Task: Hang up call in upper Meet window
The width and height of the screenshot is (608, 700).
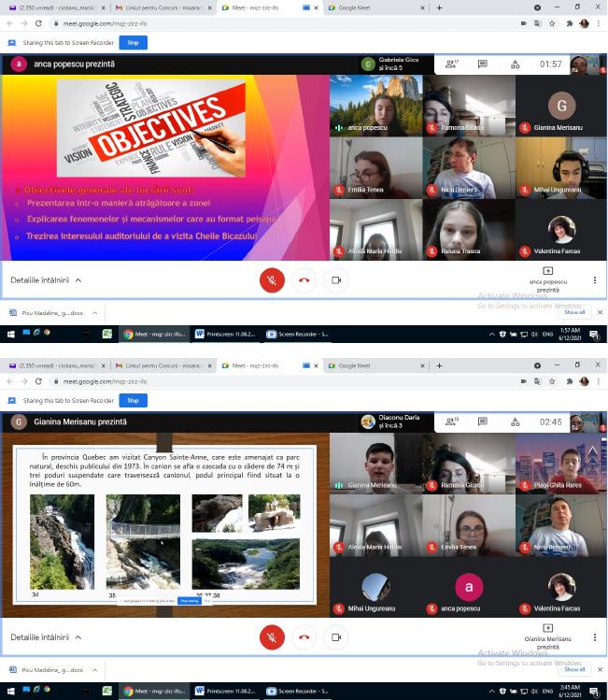Action: coord(304,280)
